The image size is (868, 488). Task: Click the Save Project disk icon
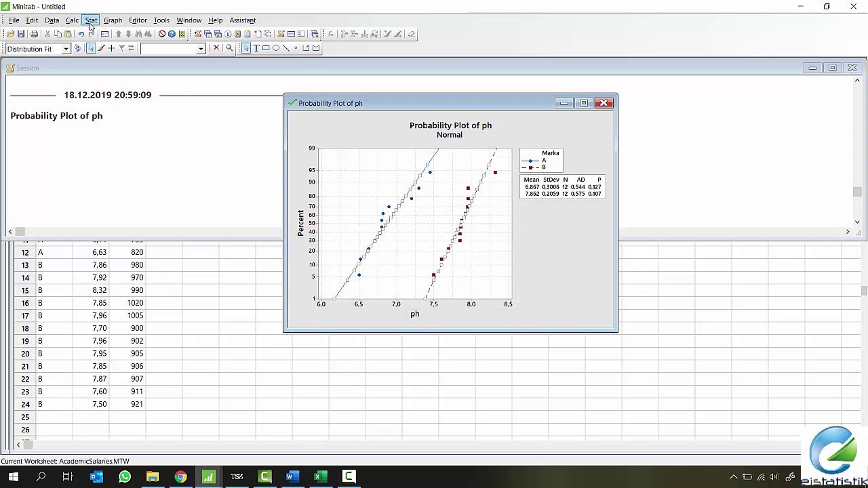21,34
